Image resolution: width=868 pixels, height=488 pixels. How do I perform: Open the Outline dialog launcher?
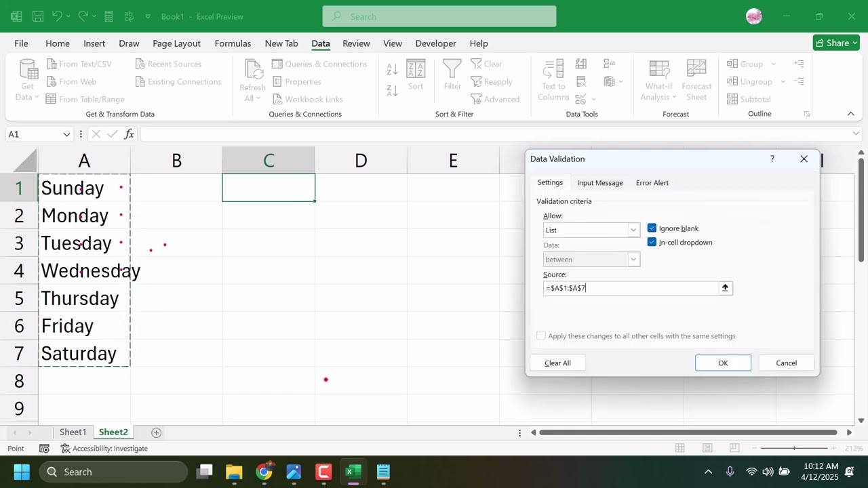[807, 114]
